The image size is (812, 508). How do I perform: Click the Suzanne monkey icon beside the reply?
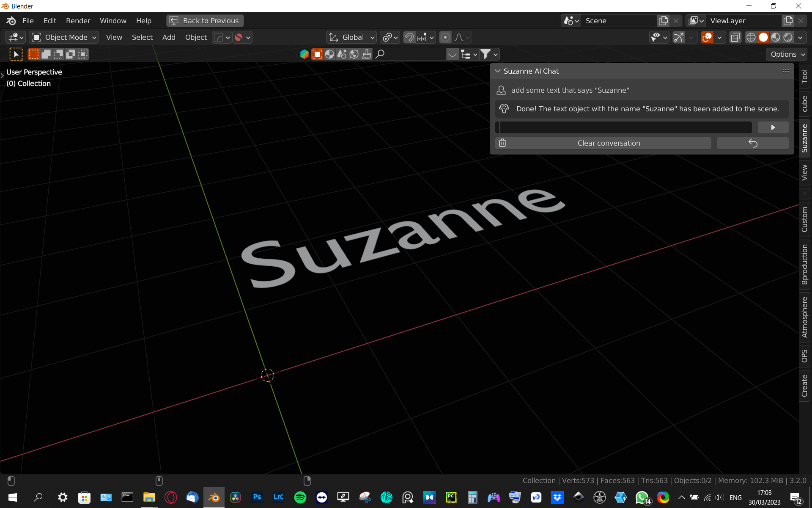point(504,109)
